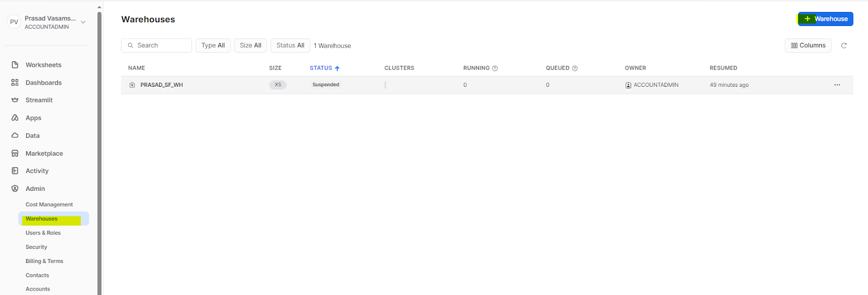
Task: Toggle STATUS column sort order
Action: click(x=321, y=68)
